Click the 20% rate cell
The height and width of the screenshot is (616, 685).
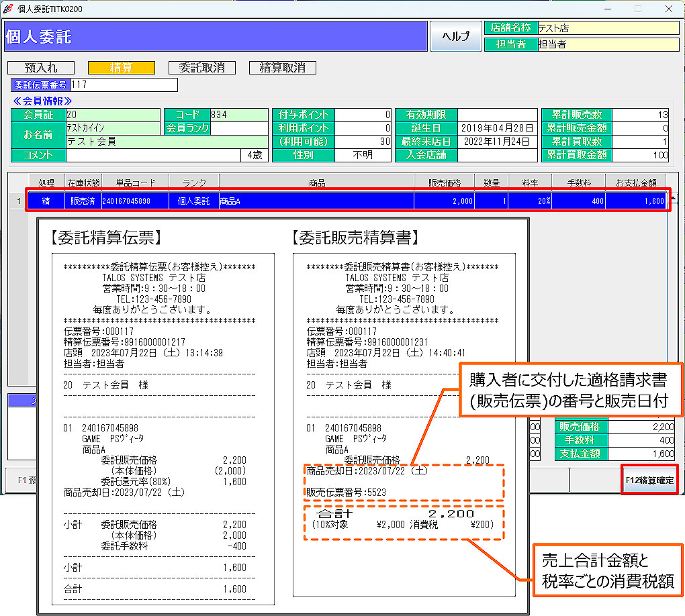click(530, 201)
